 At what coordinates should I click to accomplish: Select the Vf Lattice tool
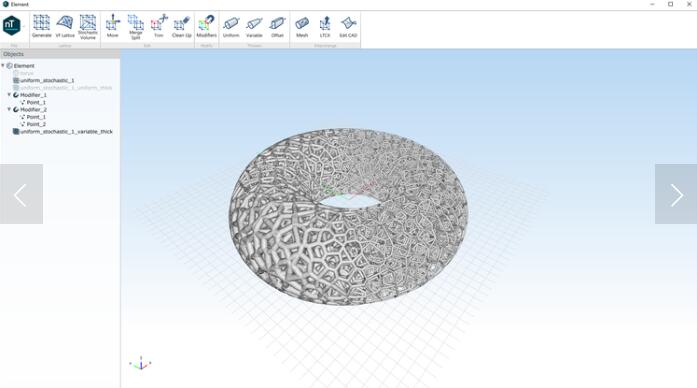coord(65,26)
